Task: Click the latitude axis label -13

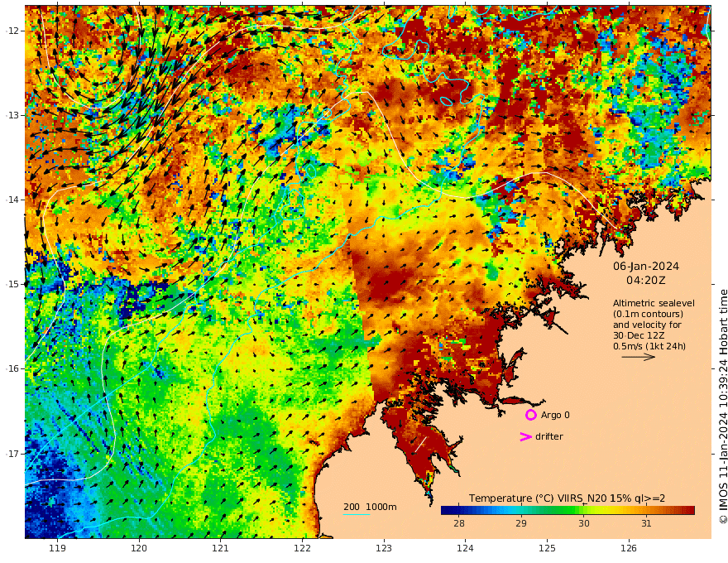Action: (x=12, y=115)
